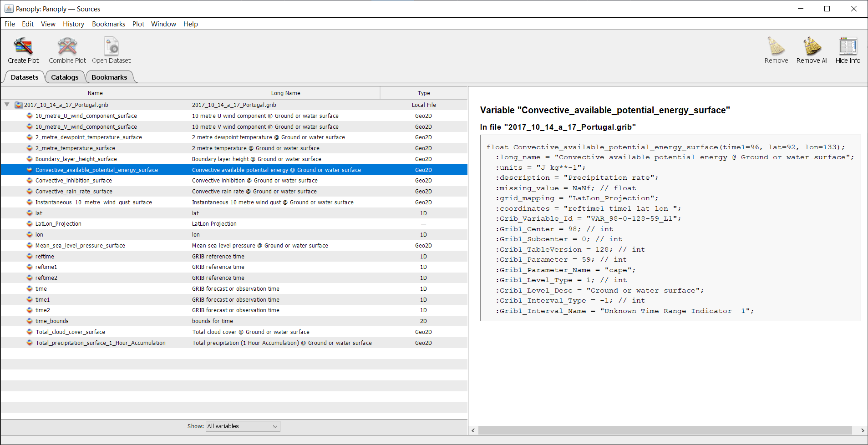Collapse the 2017_10_14_a_17_Portugal.grib tree node
This screenshot has height=445, width=868.
click(x=7, y=105)
